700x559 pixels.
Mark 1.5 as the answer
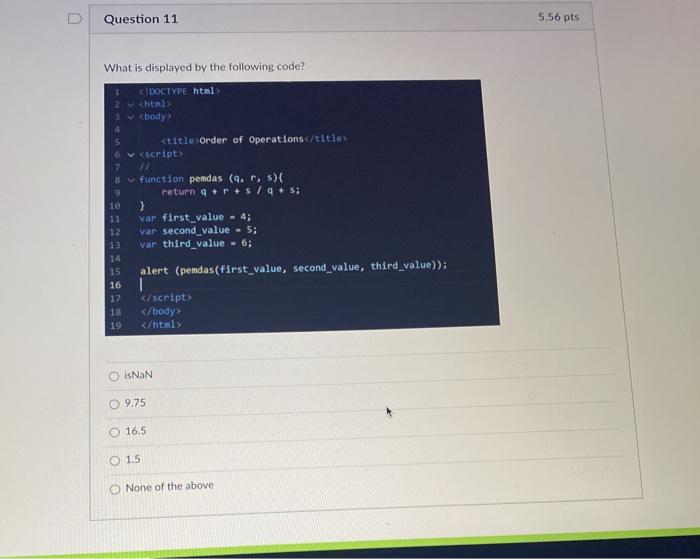115,460
